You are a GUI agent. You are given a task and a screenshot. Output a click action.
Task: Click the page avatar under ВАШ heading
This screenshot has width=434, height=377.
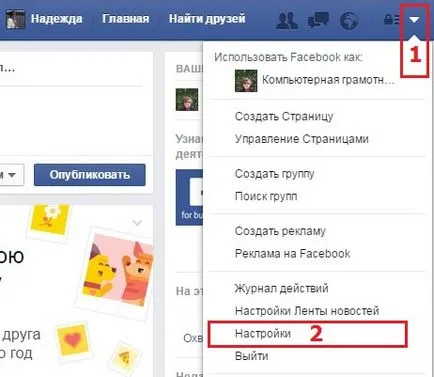coord(187,100)
